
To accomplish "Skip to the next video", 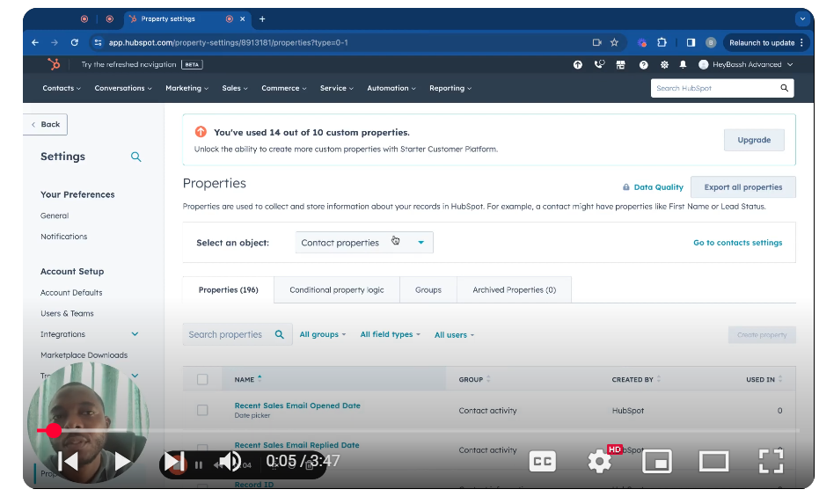I will click(174, 462).
